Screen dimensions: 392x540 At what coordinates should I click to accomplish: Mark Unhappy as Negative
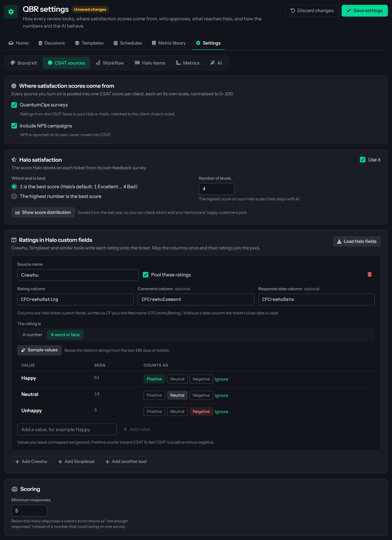coord(201,411)
